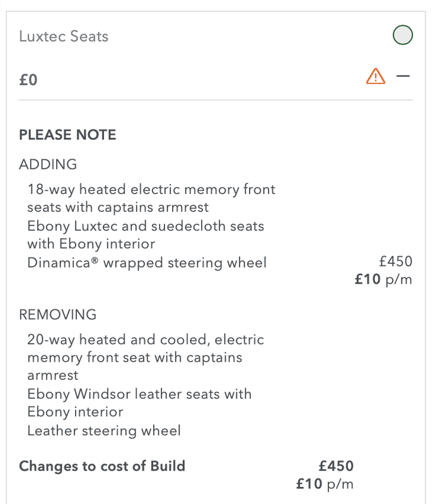Image resolution: width=433 pixels, height=504 pixels.
Task: Collapse the Luxtec Seats details with minus
Action: coord(403,76)
